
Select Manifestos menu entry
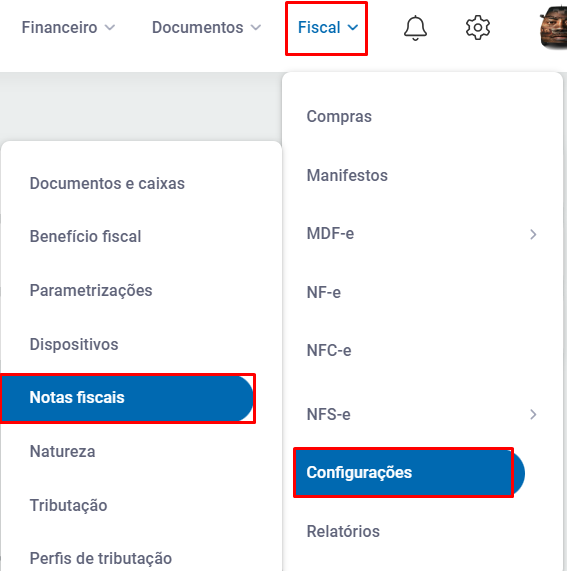click(x=422, y=176)
